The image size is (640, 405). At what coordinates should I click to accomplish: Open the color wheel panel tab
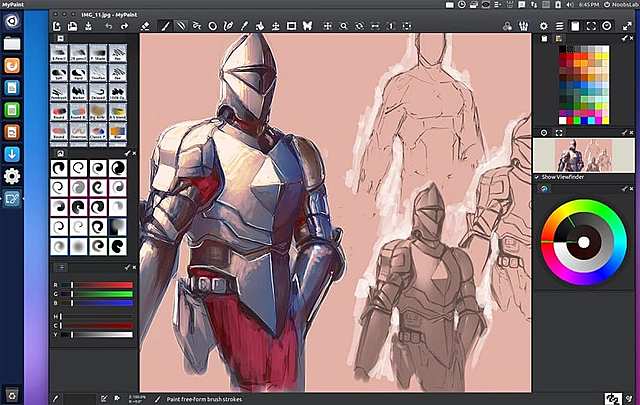point(544,189)
